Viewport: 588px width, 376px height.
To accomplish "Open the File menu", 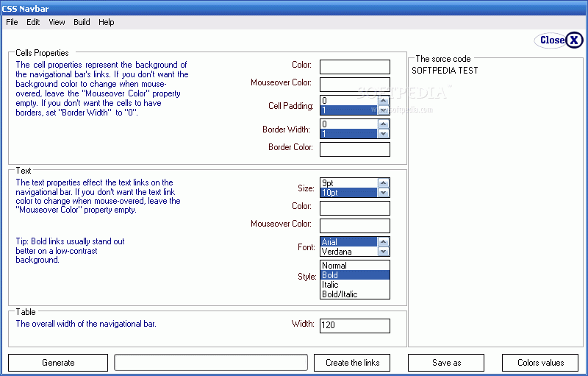I will tap(12, 22).
